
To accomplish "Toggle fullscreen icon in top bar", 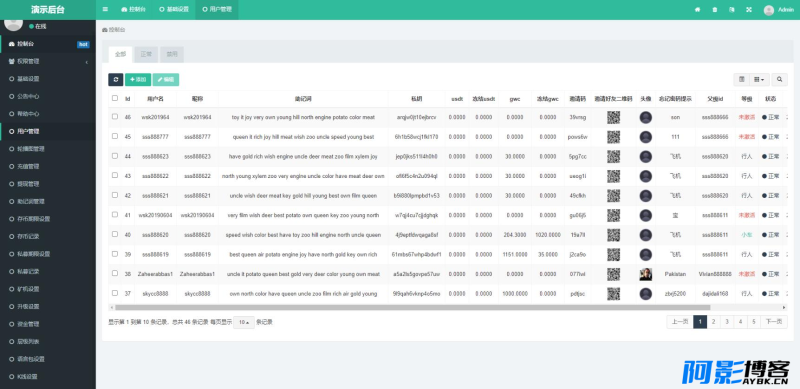I will [x=749, y=10].
